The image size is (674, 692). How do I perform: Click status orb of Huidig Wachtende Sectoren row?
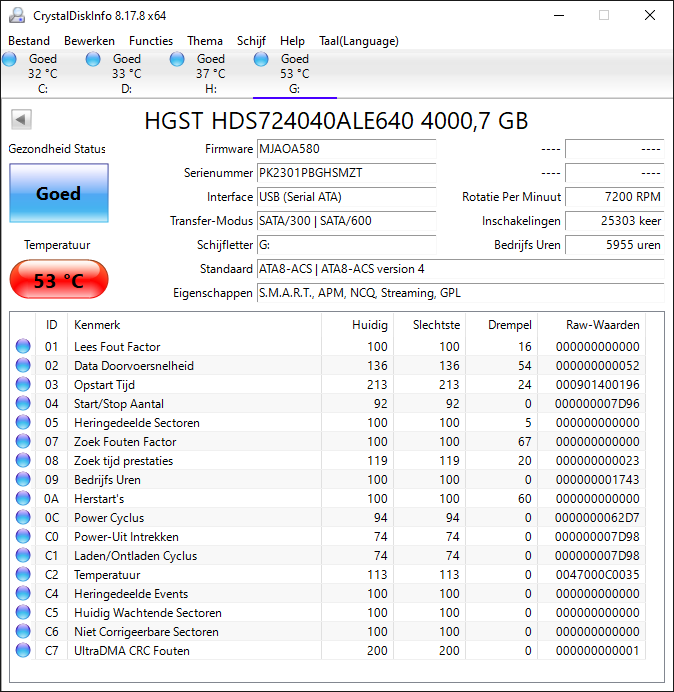point(23,612)
